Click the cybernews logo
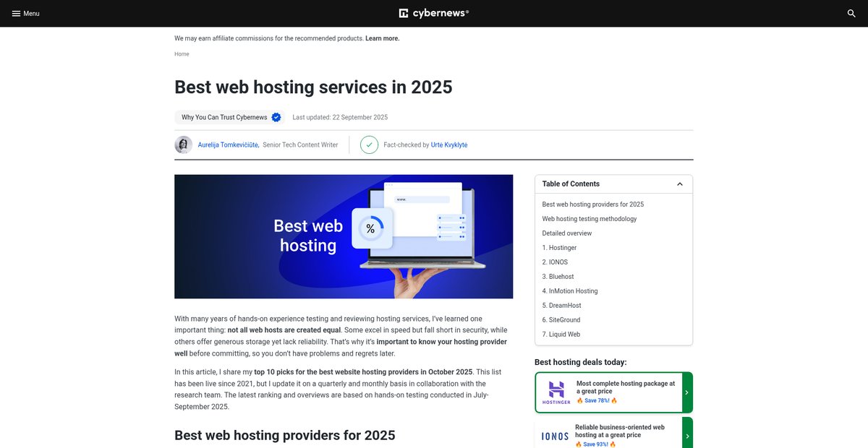868x448 pixels. 434,13
